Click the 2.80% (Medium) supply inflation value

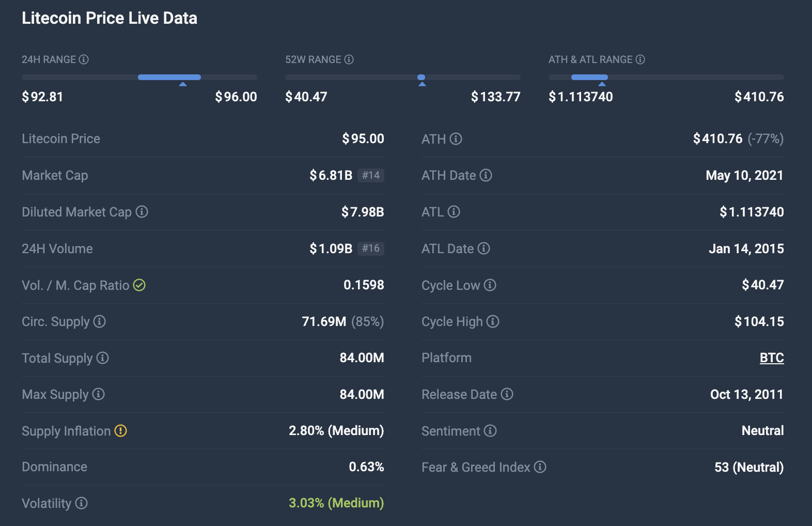(x=336, y=430)
